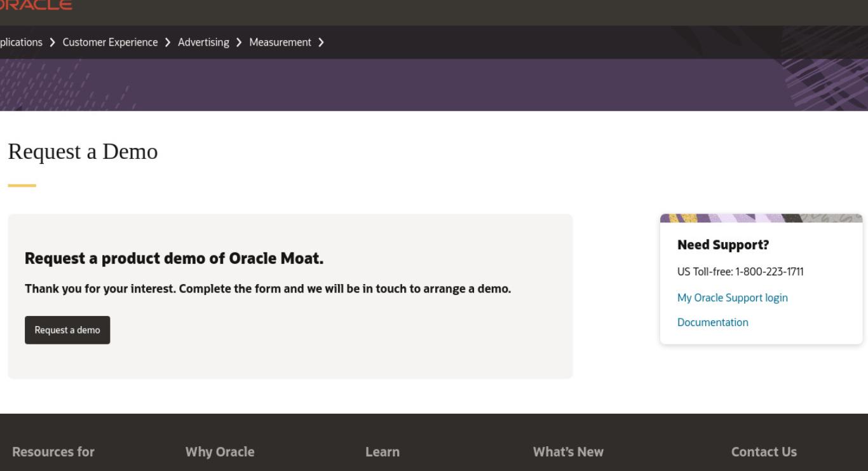Click the "Request a Demo" page heading

[x=83, y=152]
